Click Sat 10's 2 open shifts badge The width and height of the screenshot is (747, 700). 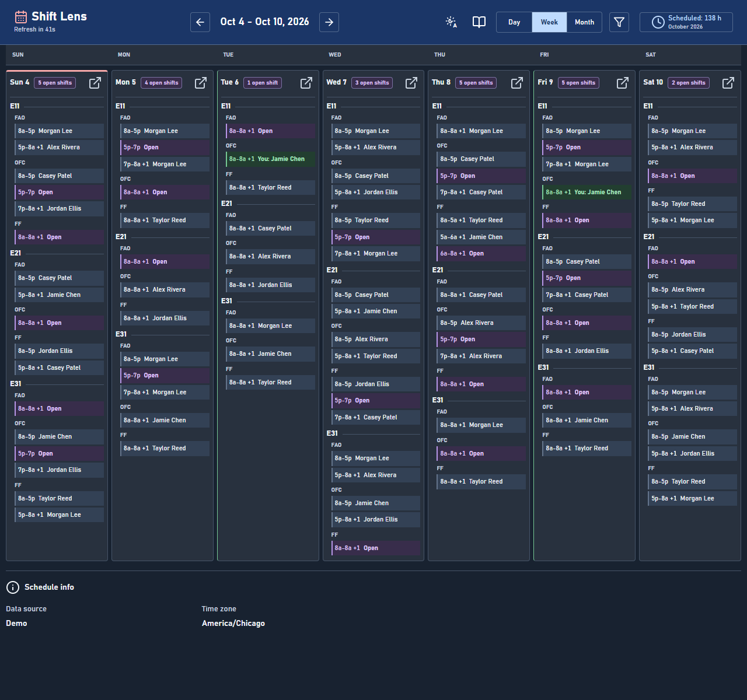[689, 83]
